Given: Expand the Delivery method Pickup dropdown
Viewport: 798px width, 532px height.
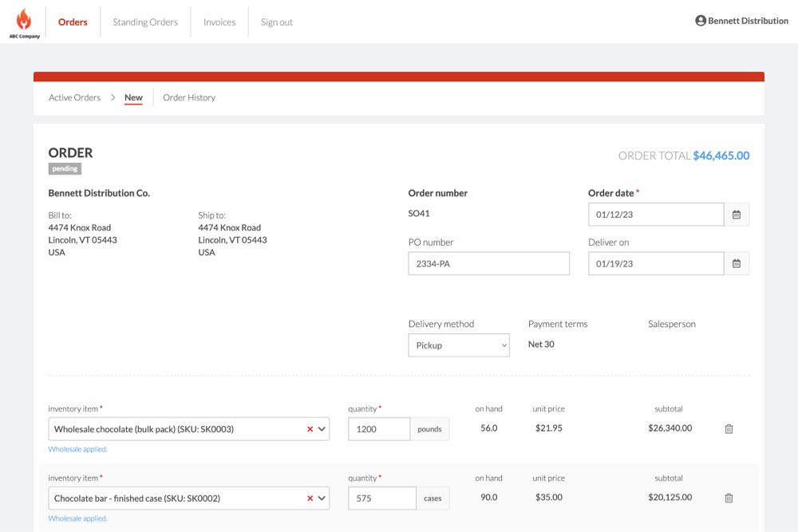Looking at the screenshot, I should point(459,345).
